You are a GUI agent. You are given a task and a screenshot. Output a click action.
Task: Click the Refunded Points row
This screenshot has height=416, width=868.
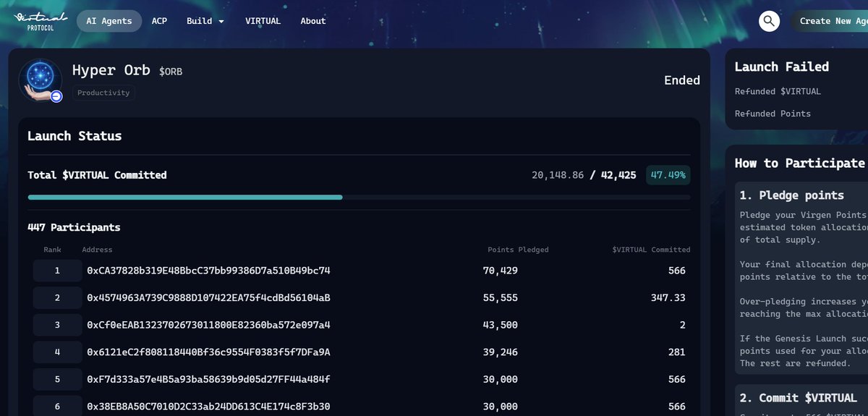(773, 114)
